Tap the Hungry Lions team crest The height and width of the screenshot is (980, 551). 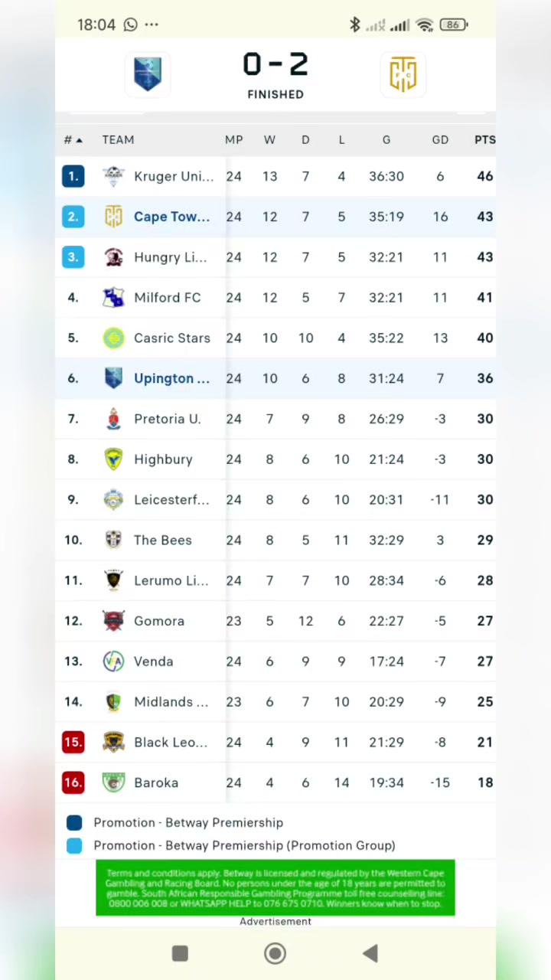click(113, 257)
